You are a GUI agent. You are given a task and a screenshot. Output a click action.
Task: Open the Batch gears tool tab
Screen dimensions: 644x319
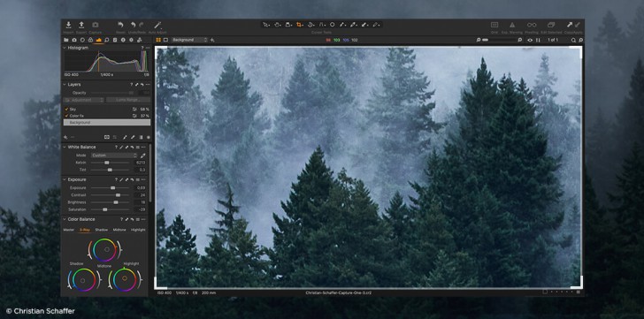[x=139, y=40]
